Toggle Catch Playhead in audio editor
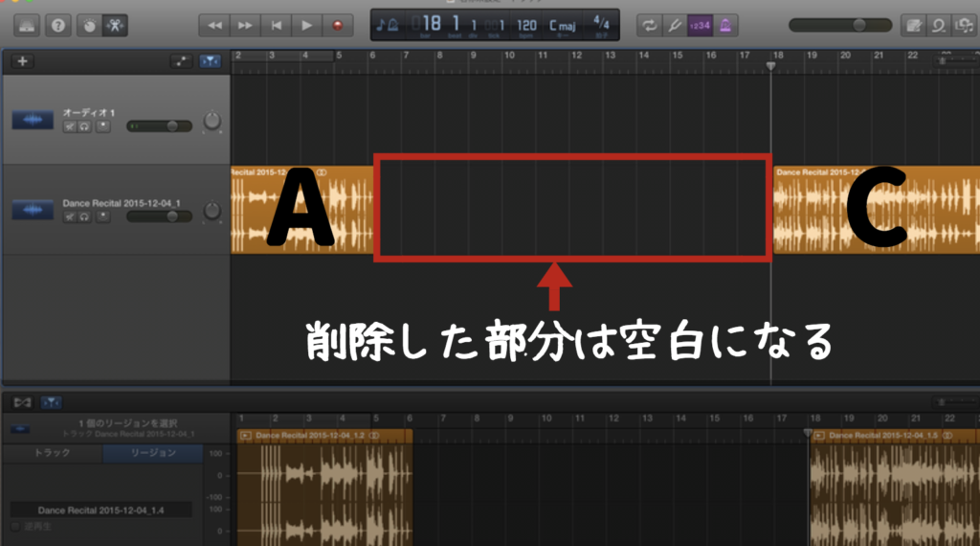This screenshot has height=546, width=980. point(52,402)
